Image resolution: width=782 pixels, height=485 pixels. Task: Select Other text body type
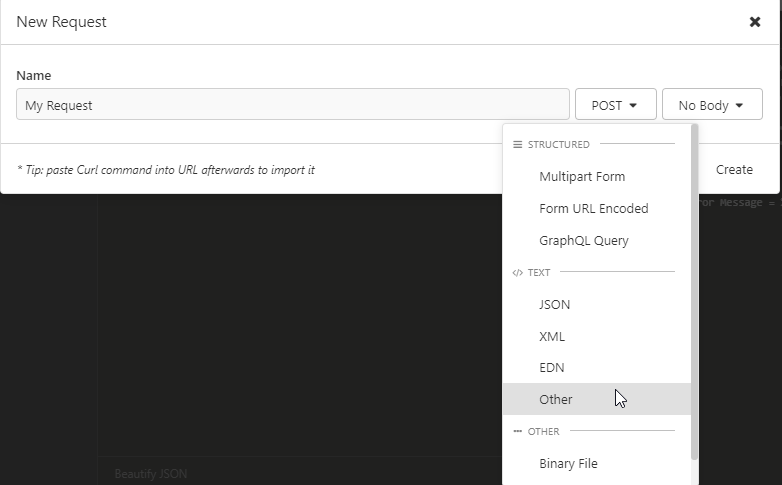click(596, 399)
